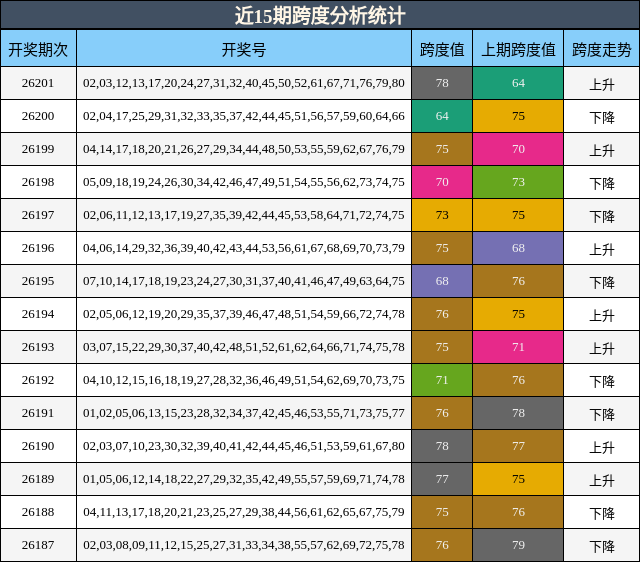Select draw period 26190
Screen dimensions: 640x562
[x=38, y=446]
